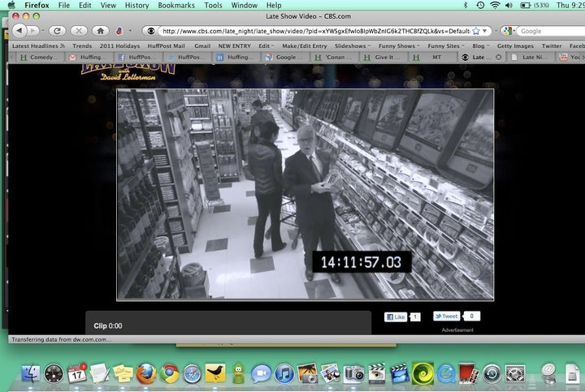Expand the Funny Sites bookmarks folder
The image size is (585, 392).
pyautogui.click(x=446, y=45)
